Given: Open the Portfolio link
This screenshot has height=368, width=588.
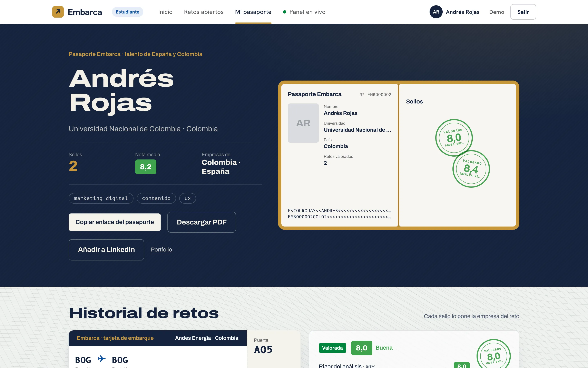Looking at the screenshot, I should [x=161, y=249].
